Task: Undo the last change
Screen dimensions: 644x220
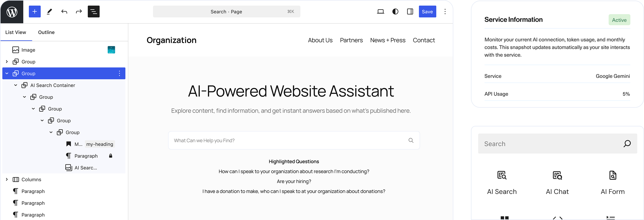Action: point(64,12)
